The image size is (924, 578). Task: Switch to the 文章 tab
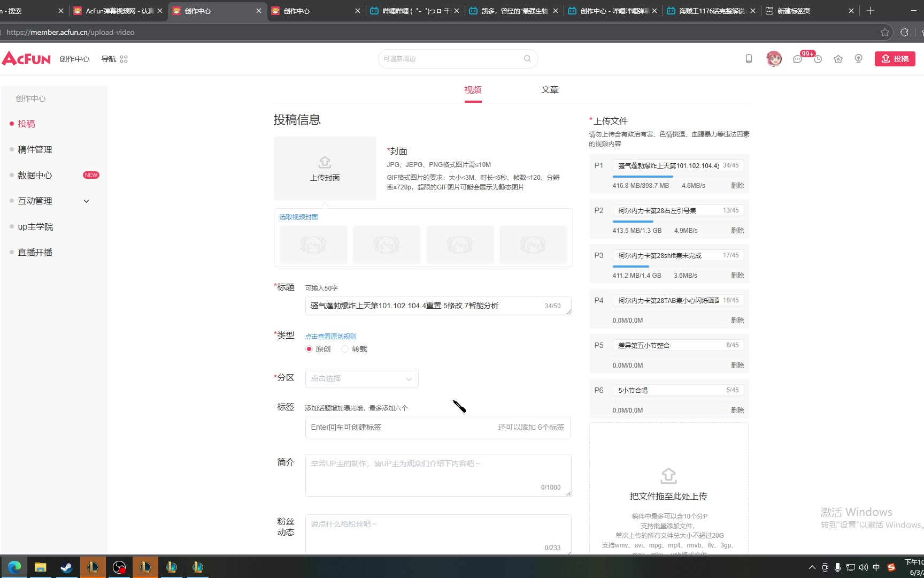pos(549,90)
